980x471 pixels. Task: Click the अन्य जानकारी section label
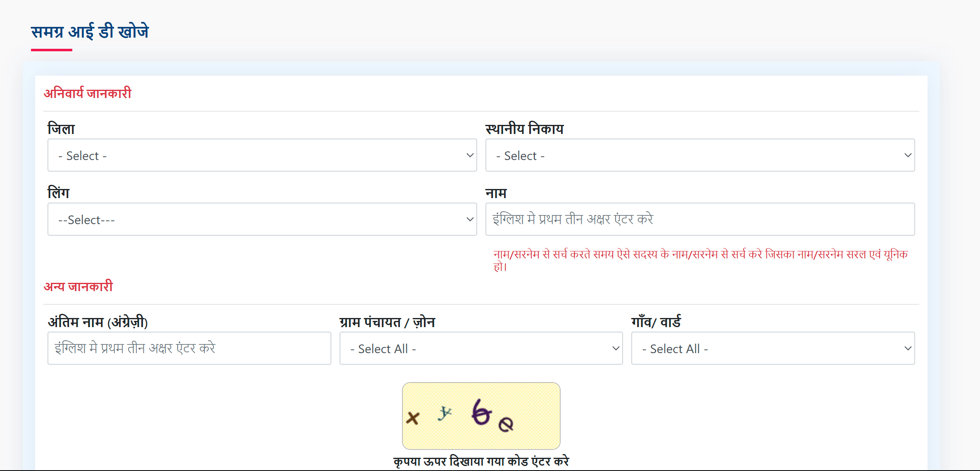pos(78,286)
